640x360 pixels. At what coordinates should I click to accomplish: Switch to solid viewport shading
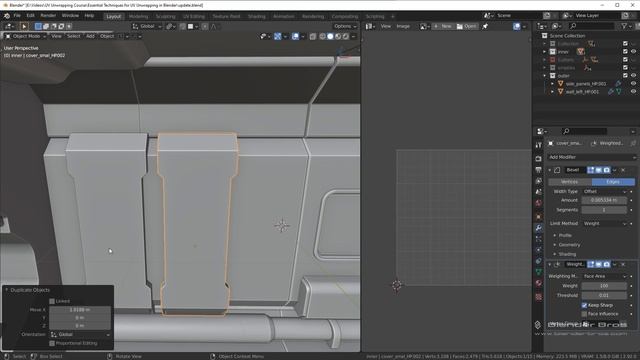(x=330, y=36)
